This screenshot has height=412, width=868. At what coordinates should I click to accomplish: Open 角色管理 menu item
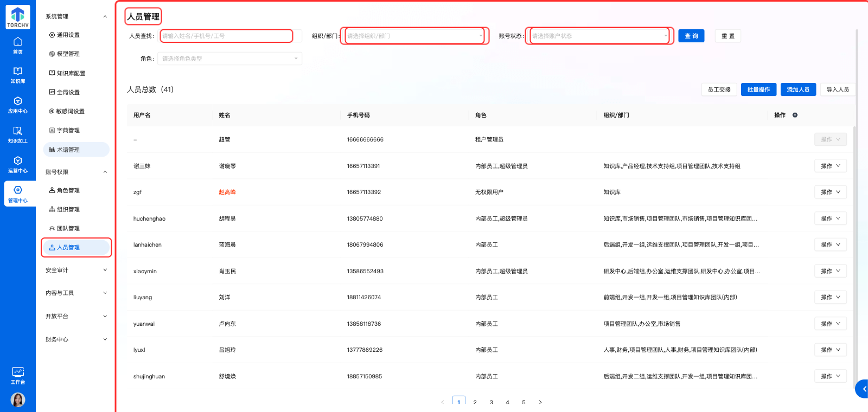[x=76, y=190]
